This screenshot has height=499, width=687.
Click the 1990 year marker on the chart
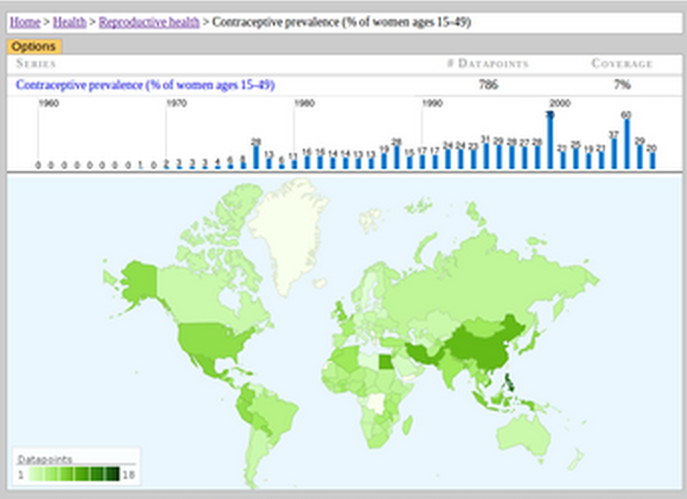pos(432,103)
